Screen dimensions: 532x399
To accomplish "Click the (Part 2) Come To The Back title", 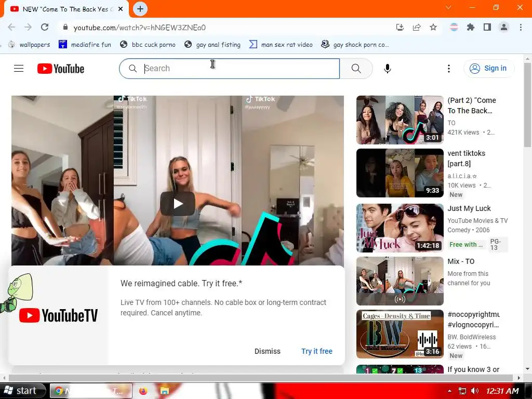I will click(472, 105).
